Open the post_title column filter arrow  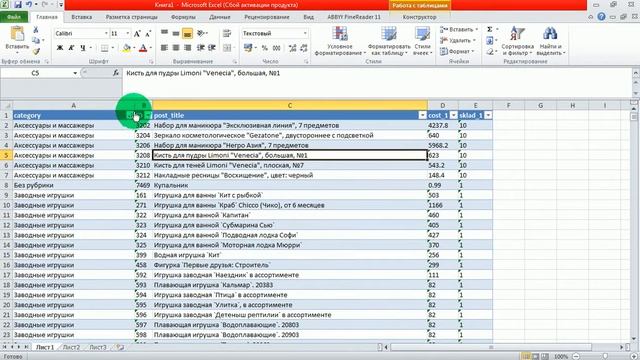[x=422, y=116]
